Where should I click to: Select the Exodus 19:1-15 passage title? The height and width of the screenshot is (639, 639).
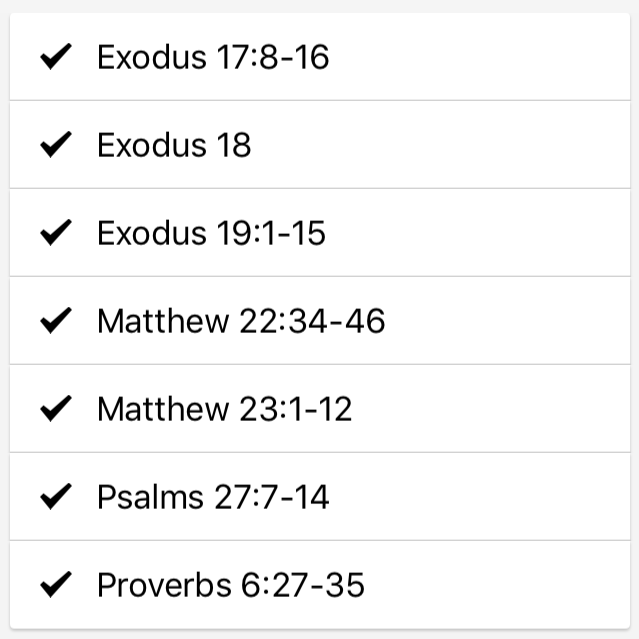coord(211,234)
